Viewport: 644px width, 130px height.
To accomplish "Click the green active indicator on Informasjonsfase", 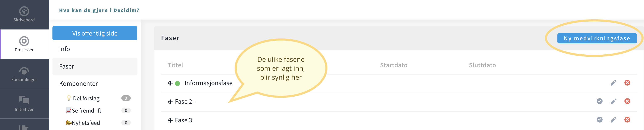I will (x=177, y=83).
